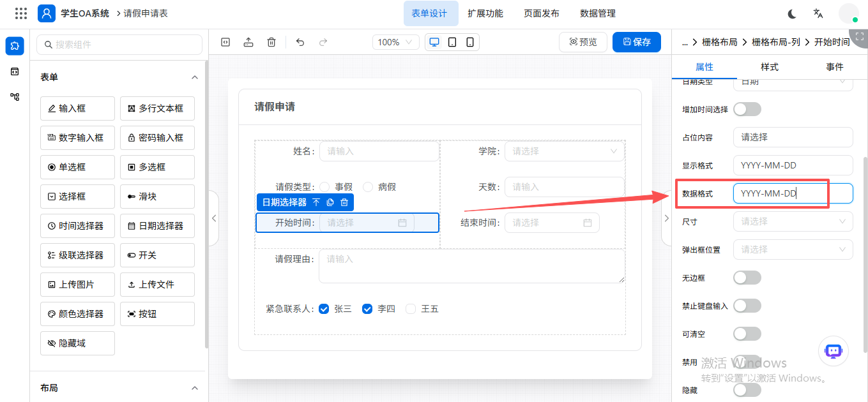
Task: Toggle the 增加时间选择 switch
Action: pos(747,109)
